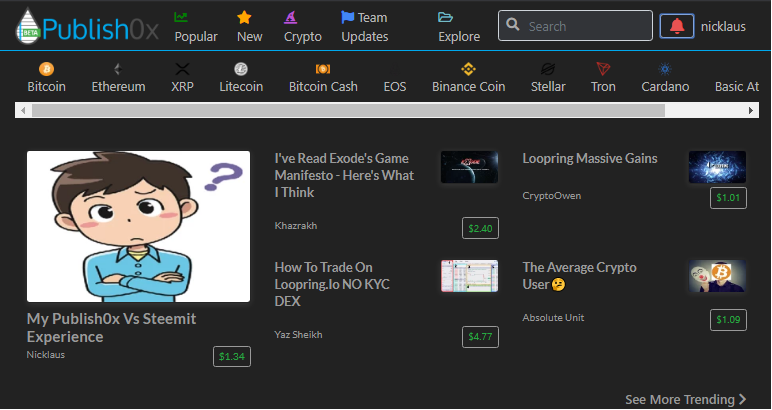Open notifications bell
Image resolution: width=772 pixels, height=410 pixels.
coord(677,26)
